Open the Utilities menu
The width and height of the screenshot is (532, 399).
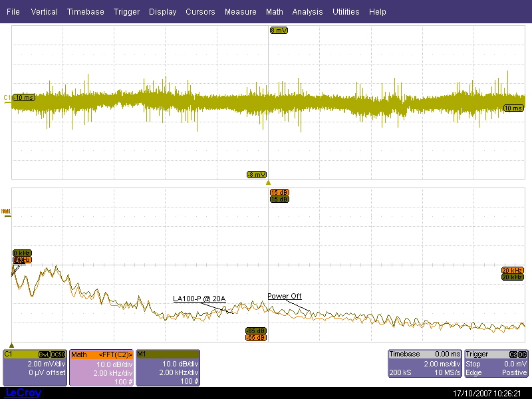pyautogui.click(x=346, y=12)
